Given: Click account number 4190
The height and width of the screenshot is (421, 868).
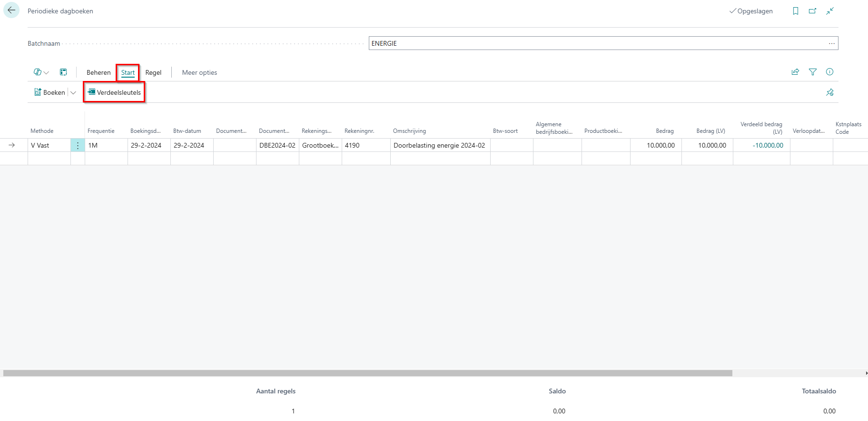Looking at the screenshot, I should 366,145.
